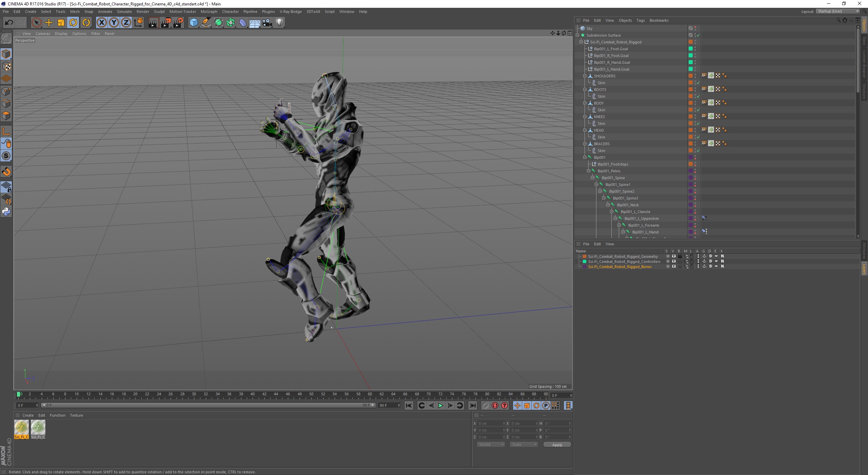Click the Undo arrow icon
868x475 pixels.
(x=9, y=23)
